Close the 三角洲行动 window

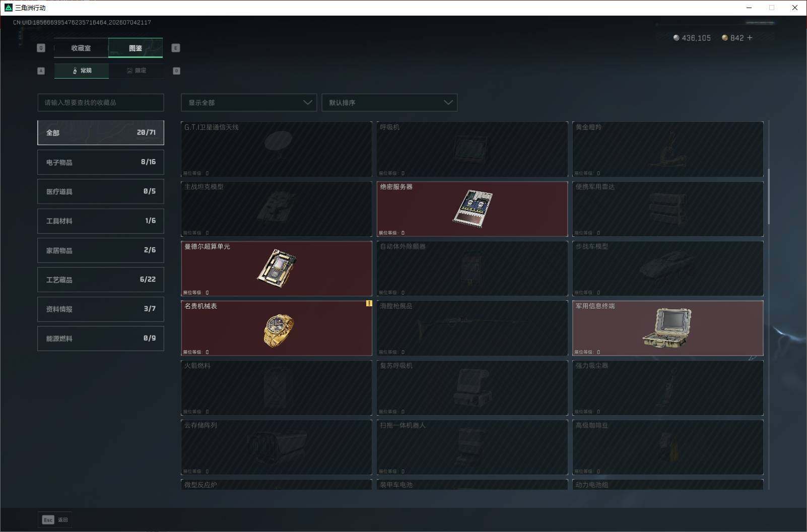(795, 8)
